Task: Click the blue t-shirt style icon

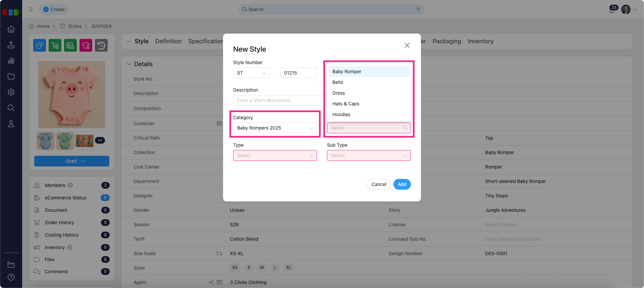Action: 40,45
